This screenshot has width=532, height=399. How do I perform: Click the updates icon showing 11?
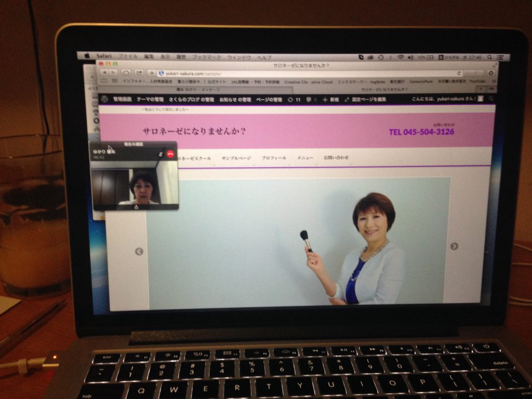294,99
